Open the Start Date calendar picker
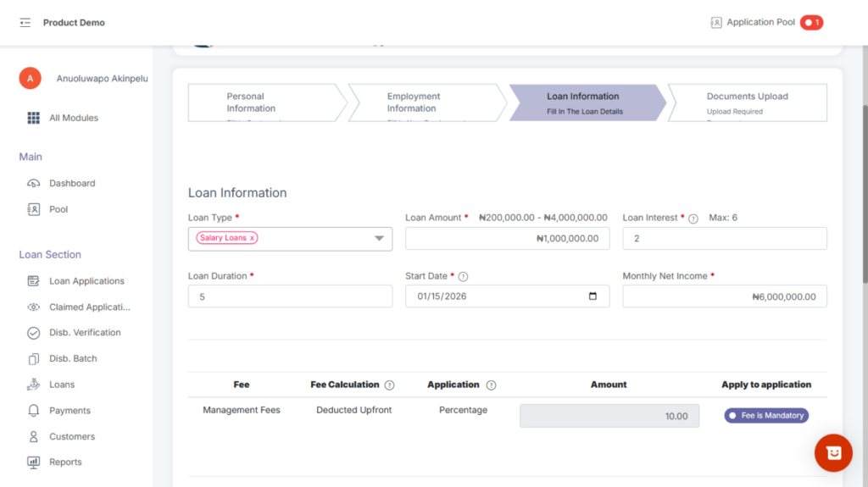This screenshot has height=487, width=868. pos(593,296)
